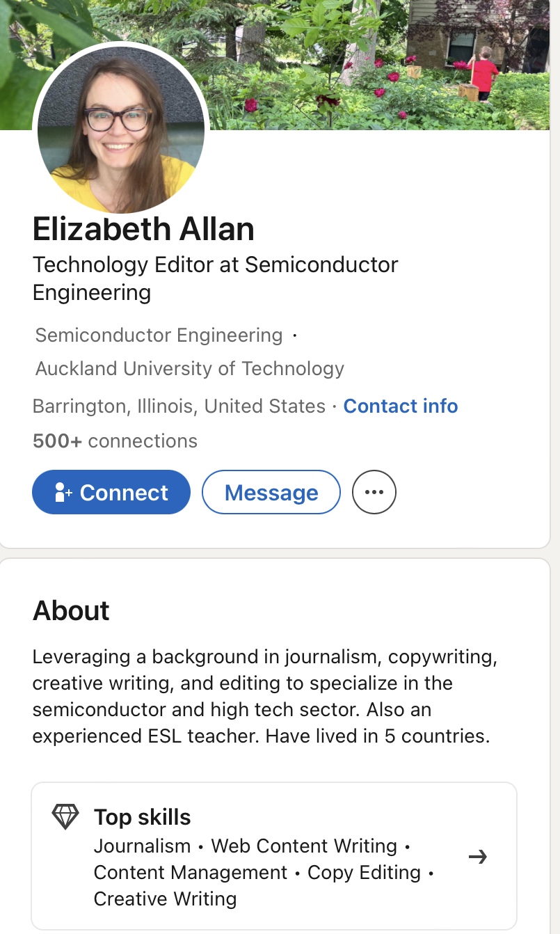Click the Journalism skill text
560x934 pixels.
click(x=142, y=846)
